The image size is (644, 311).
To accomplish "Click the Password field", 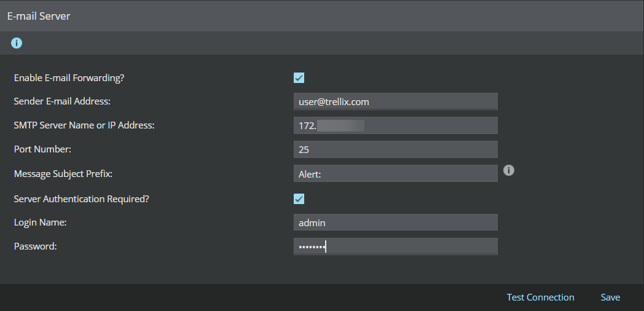I will tap(396, 246).
